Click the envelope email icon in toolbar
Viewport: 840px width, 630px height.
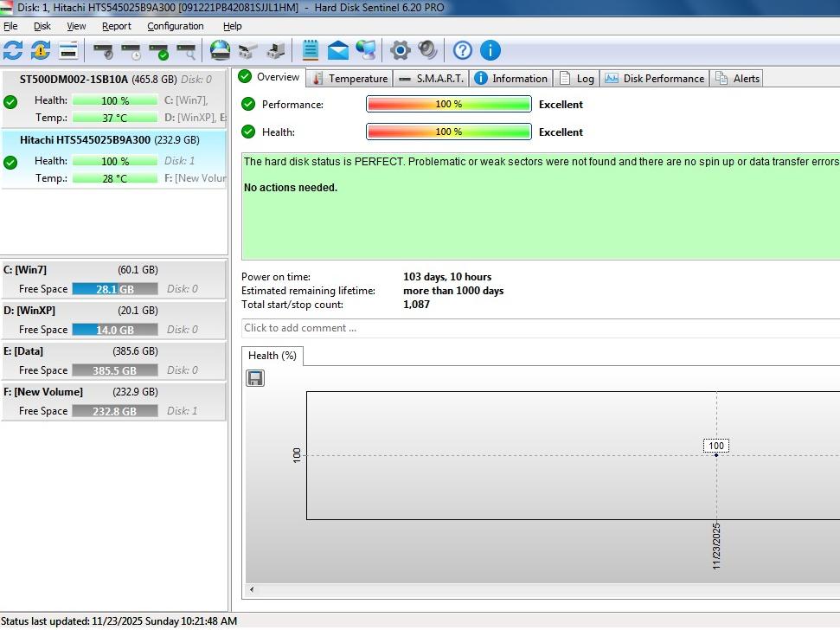(337, 50)
